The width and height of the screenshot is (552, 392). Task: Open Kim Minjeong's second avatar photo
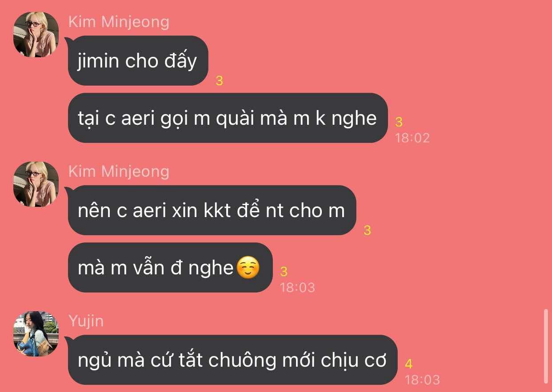click(36, 184)
